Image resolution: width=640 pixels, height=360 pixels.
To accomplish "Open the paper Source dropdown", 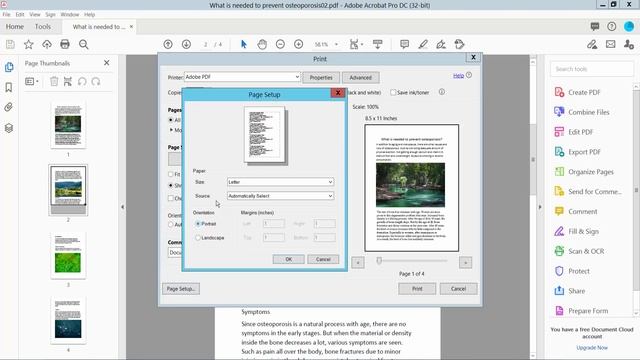I will pos(280,196).
